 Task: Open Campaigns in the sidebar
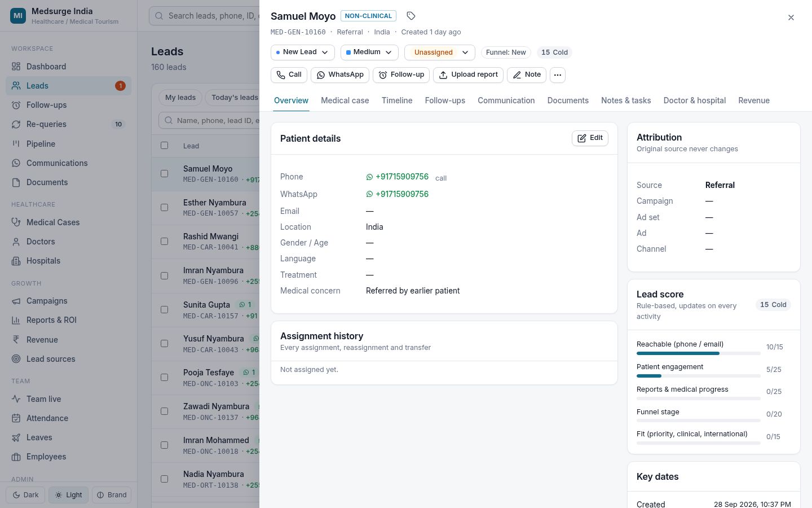[68, 301]
